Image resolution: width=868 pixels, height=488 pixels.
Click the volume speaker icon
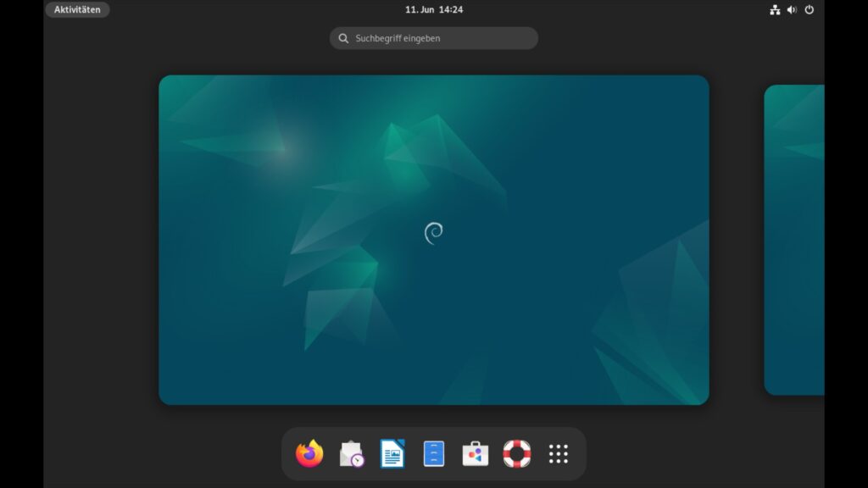(793, 9)
